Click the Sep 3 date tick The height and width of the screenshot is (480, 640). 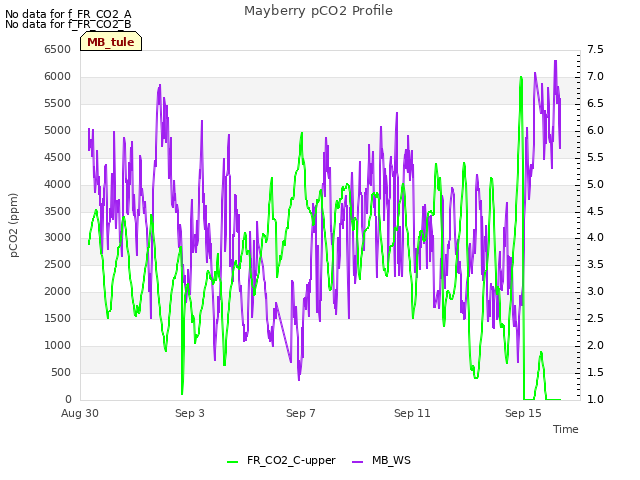click(190, 413)
